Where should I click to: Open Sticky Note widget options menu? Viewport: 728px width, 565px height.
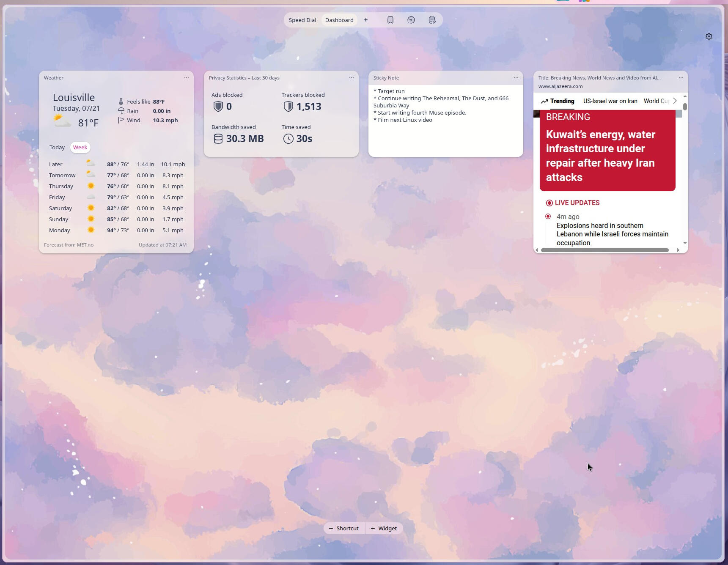pos(516,78)
